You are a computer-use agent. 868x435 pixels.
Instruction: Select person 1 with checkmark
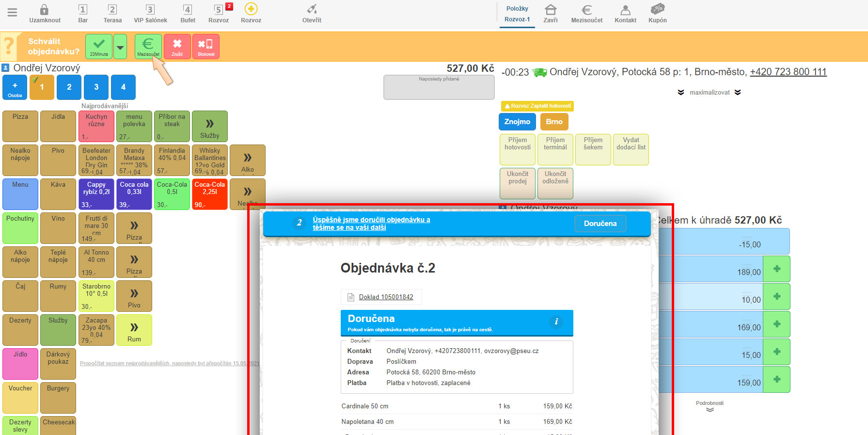coord(42,87)
